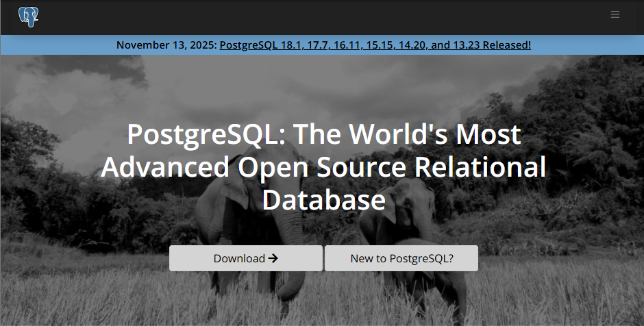This screenshot has width=644, height=326.
Task: Click the New to PostgreSQL? button
Action: (401, 258)
